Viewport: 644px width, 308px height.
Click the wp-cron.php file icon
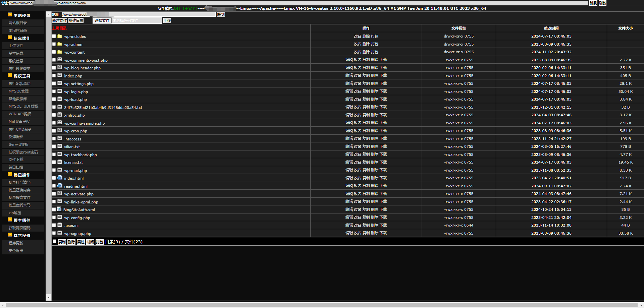pos(60,131)
